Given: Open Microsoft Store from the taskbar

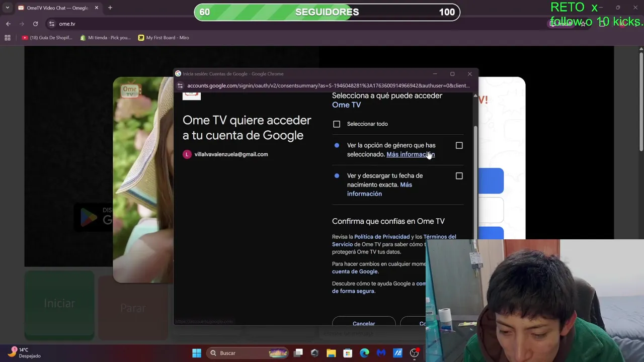Looking at the screenshot, I should pyautogui.click(x=348, y=353).
